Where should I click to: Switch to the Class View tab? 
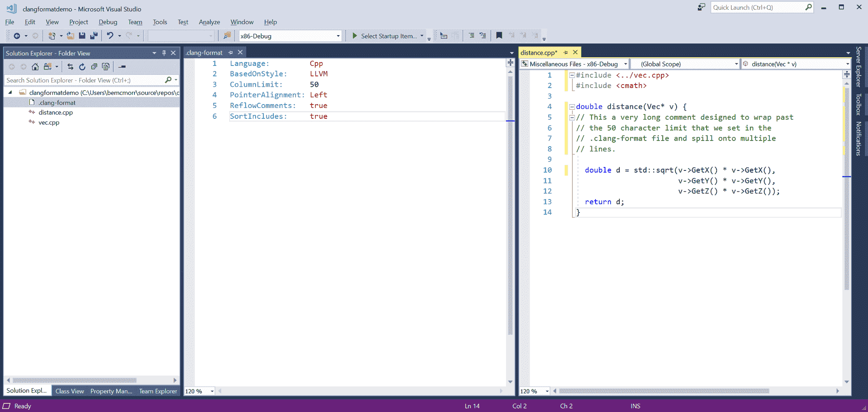pyautogui.click(x=69, y=391)
